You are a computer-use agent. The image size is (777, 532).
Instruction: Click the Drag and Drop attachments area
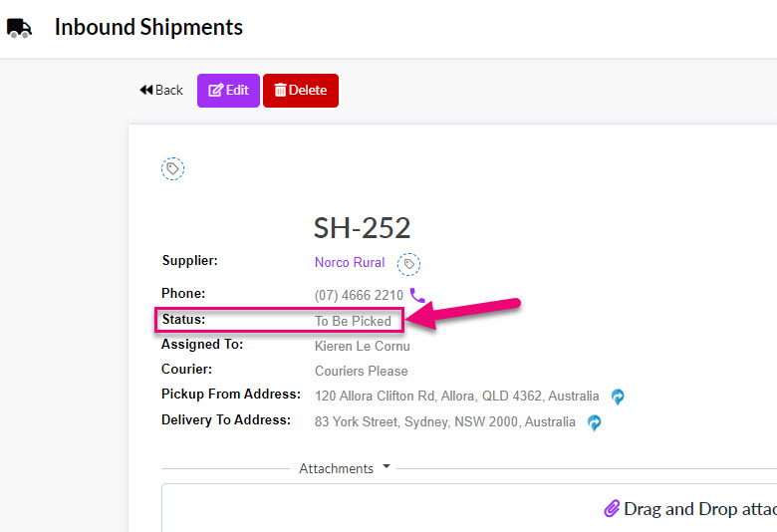pyautogui.click(x=469, y=508)
